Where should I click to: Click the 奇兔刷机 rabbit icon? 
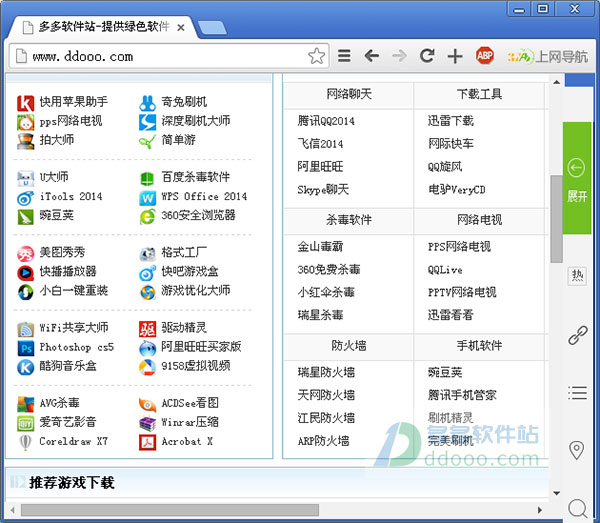click(x=147, y=103)
